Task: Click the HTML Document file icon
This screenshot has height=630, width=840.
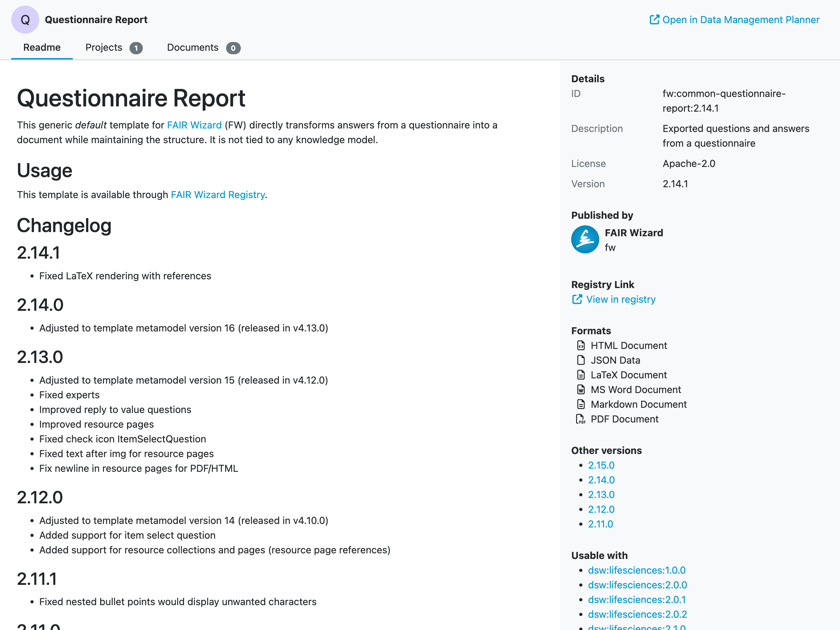Action: (581, 345)
